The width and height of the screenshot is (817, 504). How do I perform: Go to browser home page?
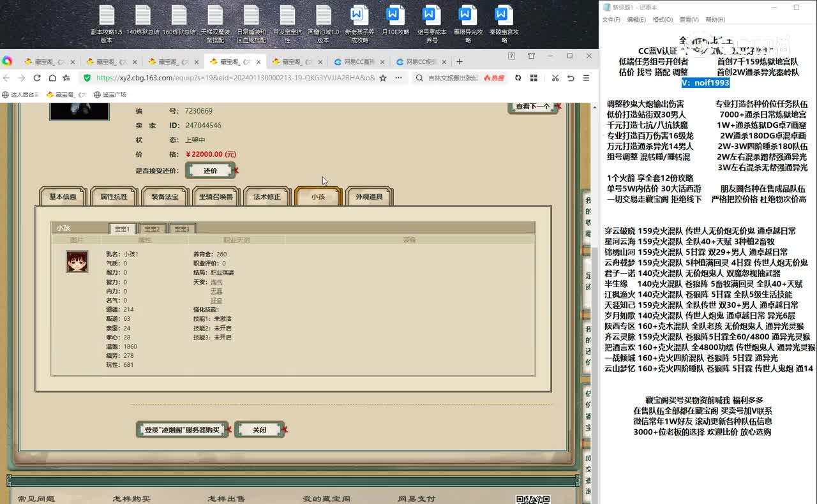[52, 78]
